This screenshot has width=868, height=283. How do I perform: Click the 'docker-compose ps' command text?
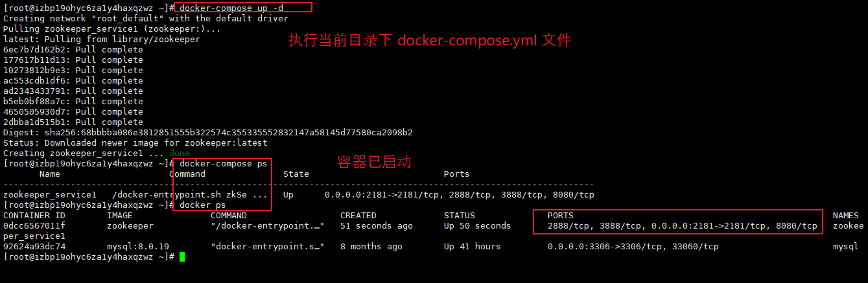point(224,164)
